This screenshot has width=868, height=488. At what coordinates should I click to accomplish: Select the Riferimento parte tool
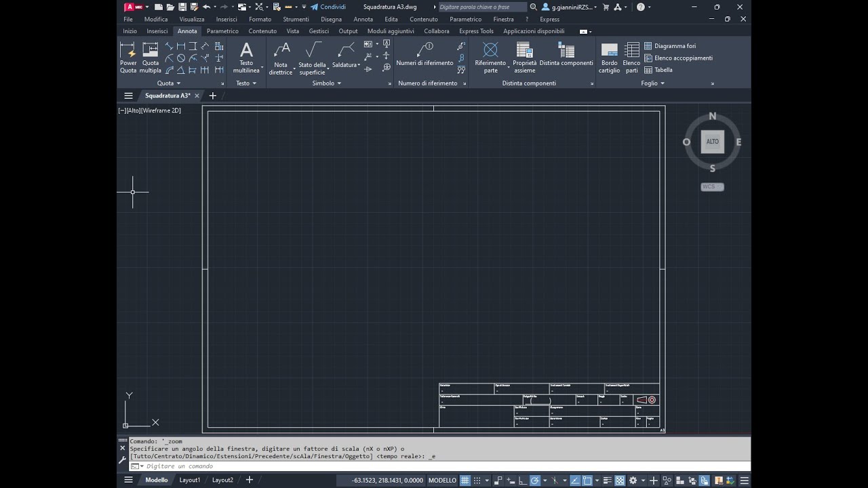(x=490, y=58)
